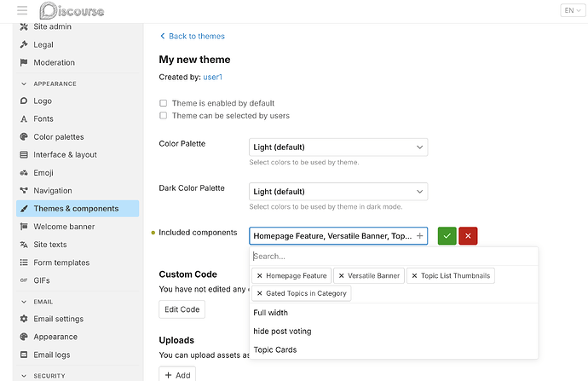The image size is (588, 381).
Task: Click the Fonts letter icon
Action: 24,118
